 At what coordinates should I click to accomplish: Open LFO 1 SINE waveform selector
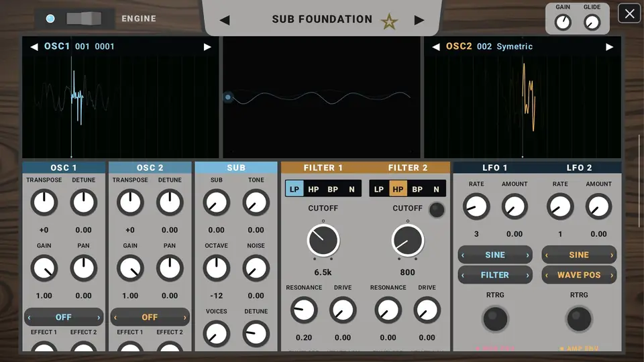(x=495, y=255)
